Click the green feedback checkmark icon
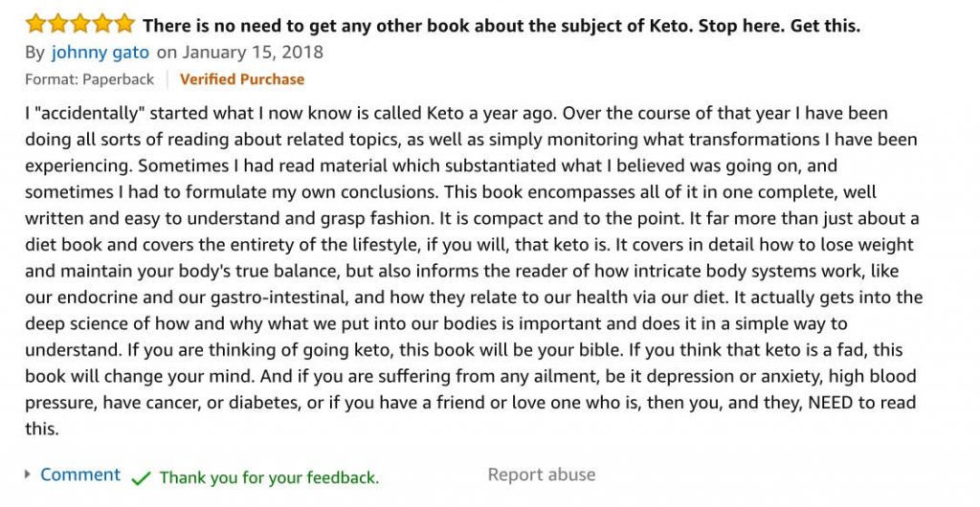Image resolution: width=980 pixels, height=507 pixels. click(x=142, y=478)
